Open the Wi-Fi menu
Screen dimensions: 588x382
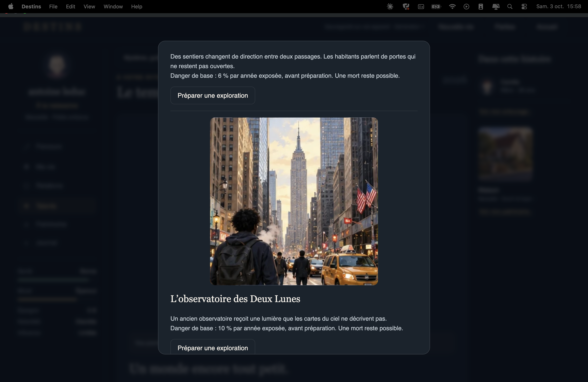coord(452,7)
